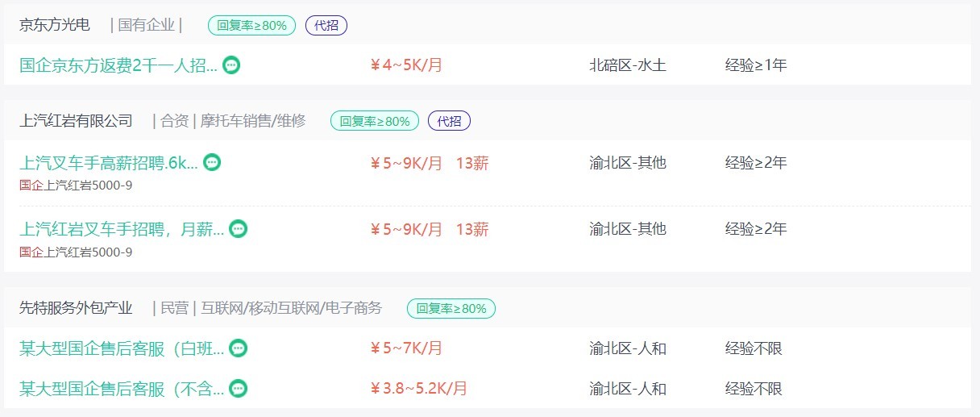The image size is (980, 417).
Task: View 京东方光电 company page
Action: coord(55,25)
